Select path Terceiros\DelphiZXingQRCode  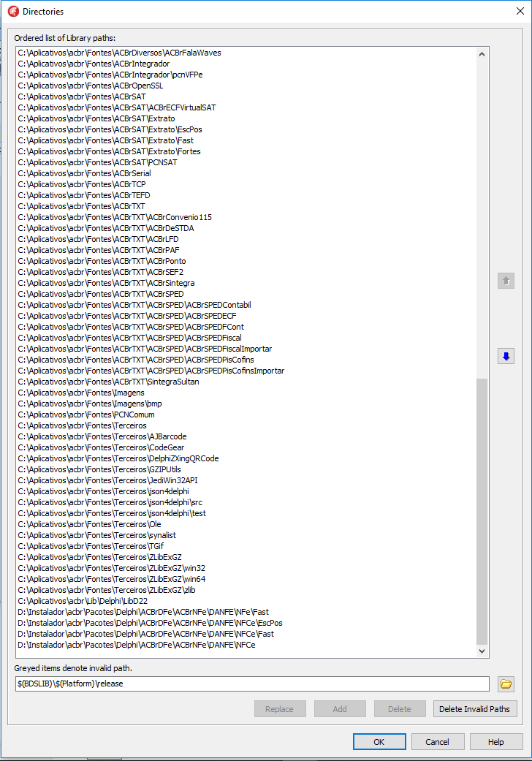(118, 458)
